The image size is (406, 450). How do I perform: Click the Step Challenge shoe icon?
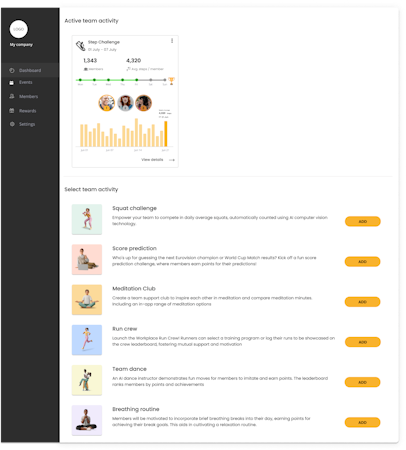(80, 46)
